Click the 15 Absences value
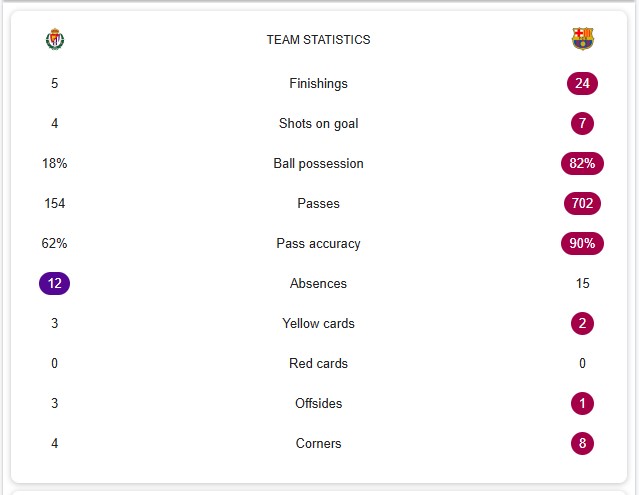This screenshot has height=495, width=639. pyautogui.click(x=582, y=283)
